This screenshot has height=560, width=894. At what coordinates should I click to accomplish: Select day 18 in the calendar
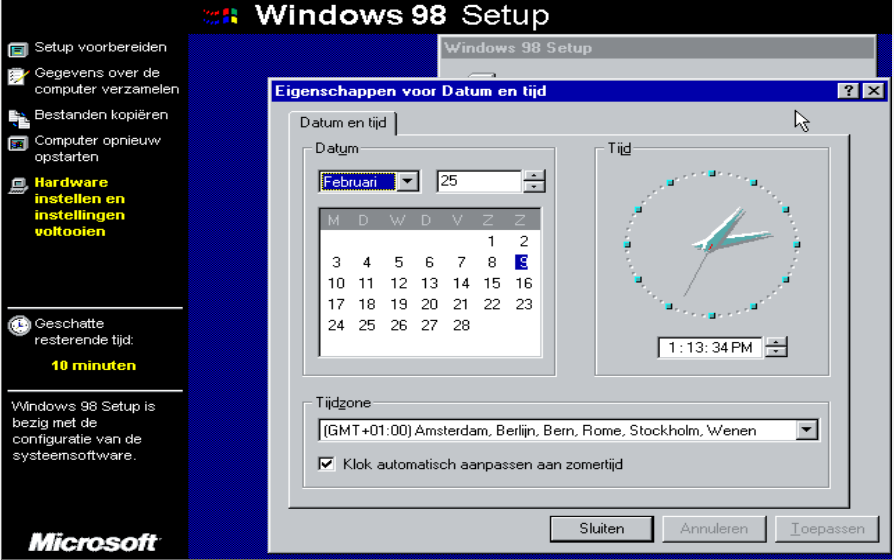(367, 305)
